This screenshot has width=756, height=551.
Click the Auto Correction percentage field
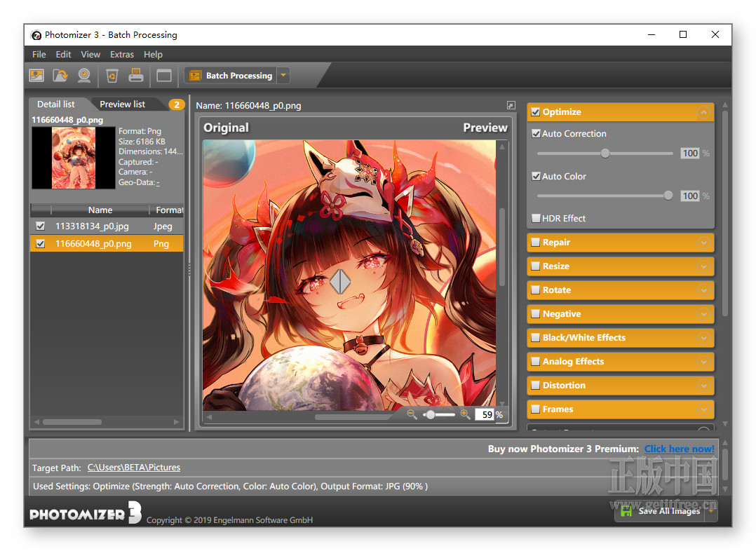coord(690,154)
